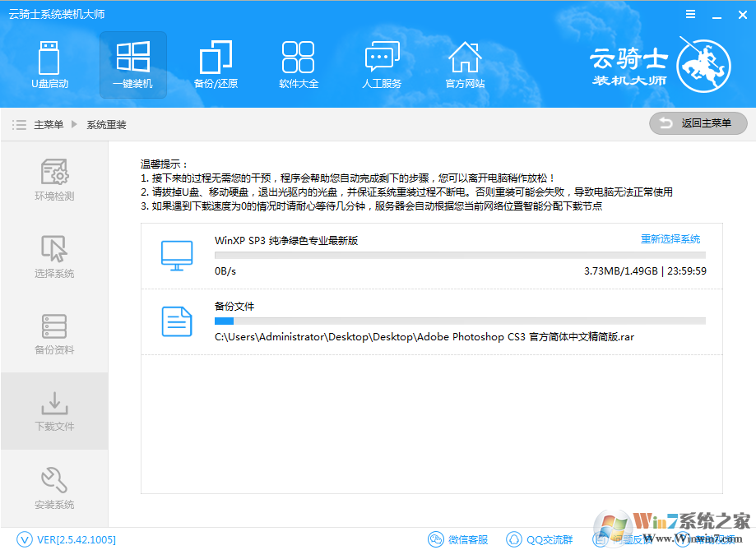Click the 主菜单 breadcrumb item
Viewport: 756px width, 550px height.
point(48,125)
